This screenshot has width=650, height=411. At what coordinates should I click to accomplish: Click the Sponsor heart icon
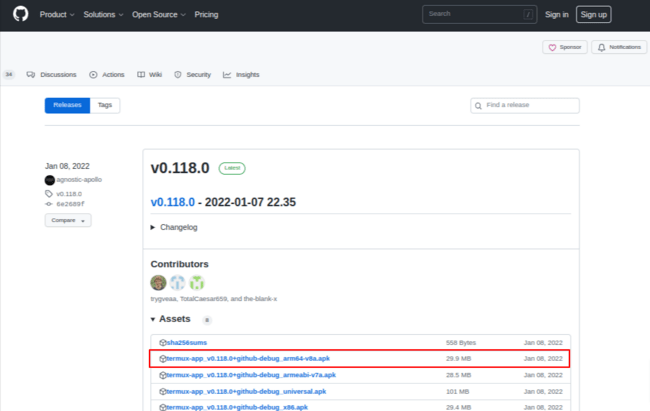click(x=552, y=48)
